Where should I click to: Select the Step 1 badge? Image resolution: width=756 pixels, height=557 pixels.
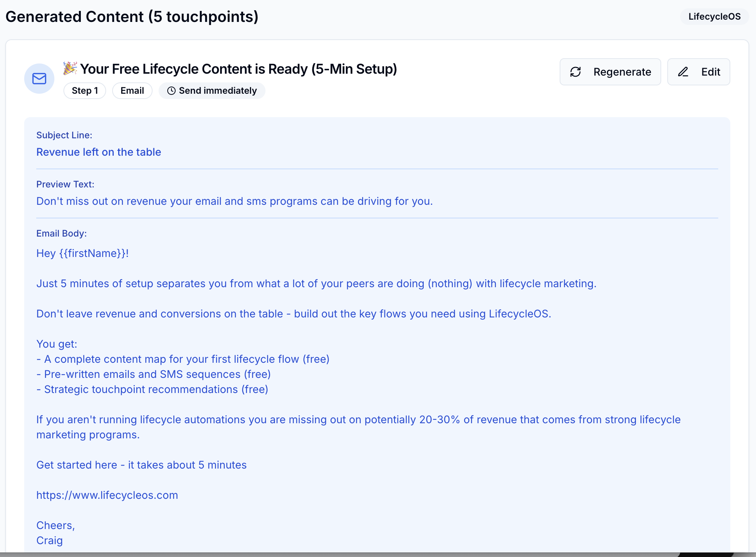85,91
